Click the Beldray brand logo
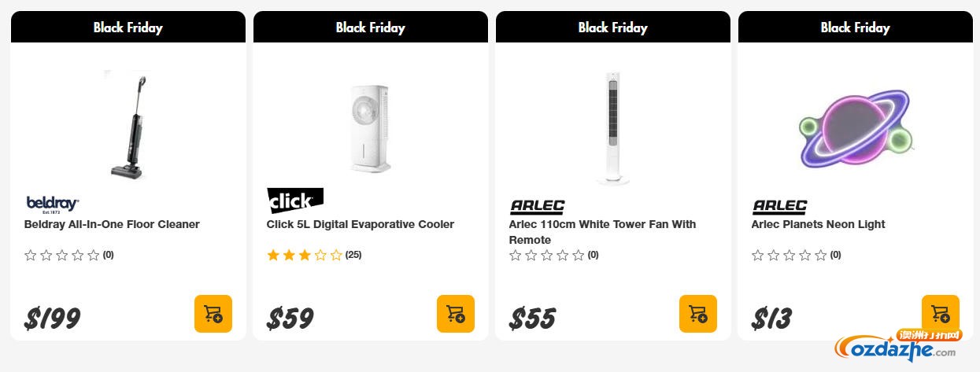980x372 pixels. pos(53,204)
